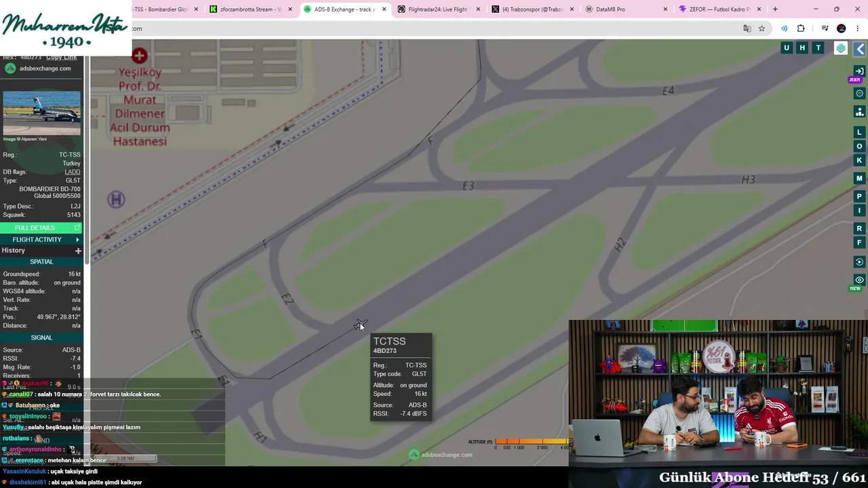
Task: Toggle the M button in map sidebar
Action: (x=860, y=178)
